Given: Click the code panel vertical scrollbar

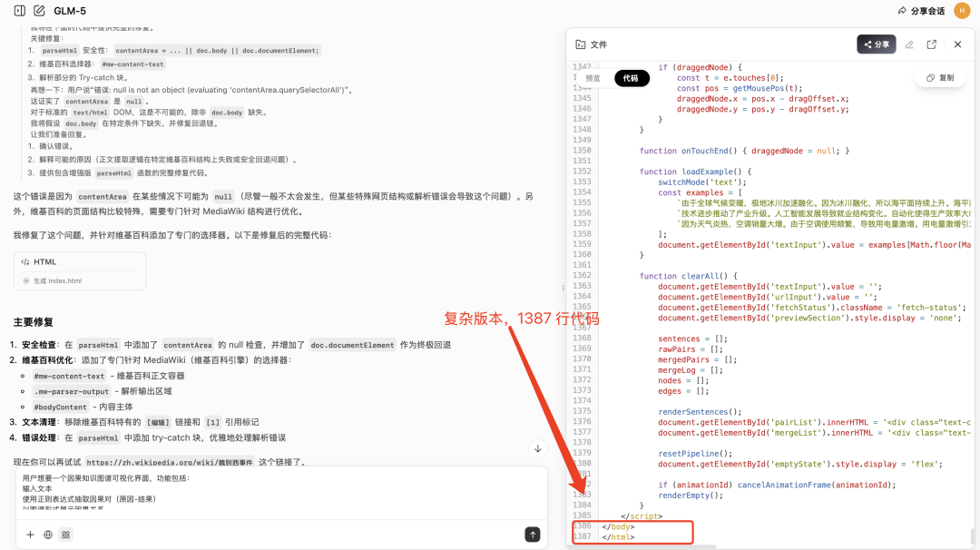Looking at the screenshot, I should (x=973, y=535).
